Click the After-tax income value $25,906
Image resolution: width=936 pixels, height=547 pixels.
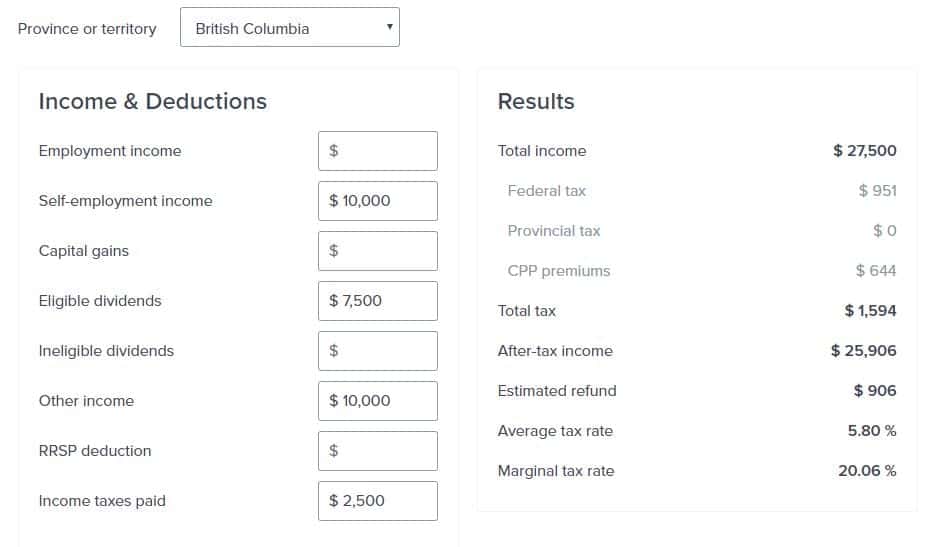863,351
